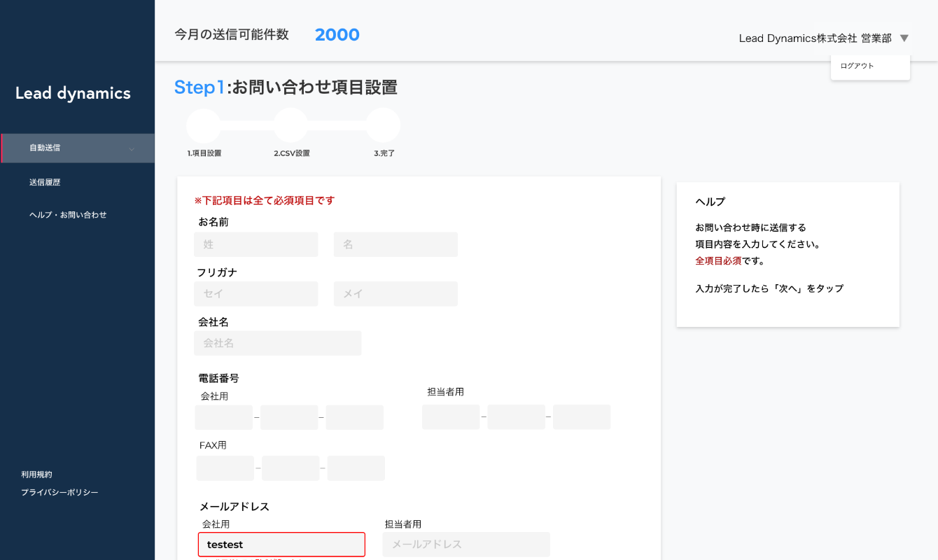Jump to the 2.CSV設置 step
Viewport: 938px width, 560px height.
pyautogui.click(x=291, y=125)
